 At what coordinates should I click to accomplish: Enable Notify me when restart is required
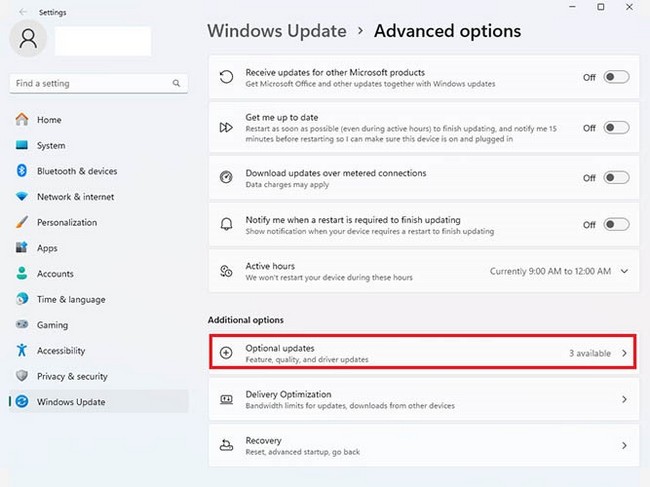pos(616,224)
